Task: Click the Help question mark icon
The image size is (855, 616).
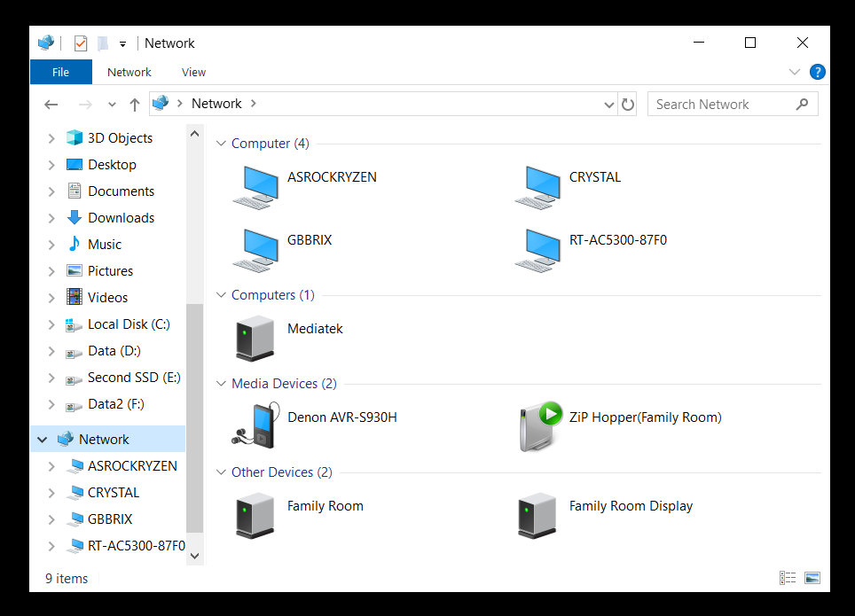Action: pos(818,72)
